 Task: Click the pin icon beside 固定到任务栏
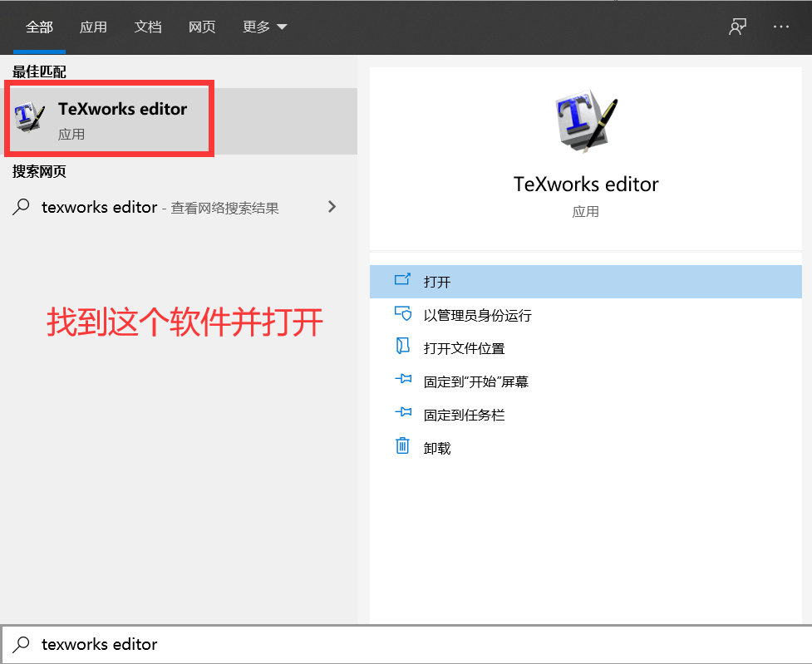[x=403, y=412]
